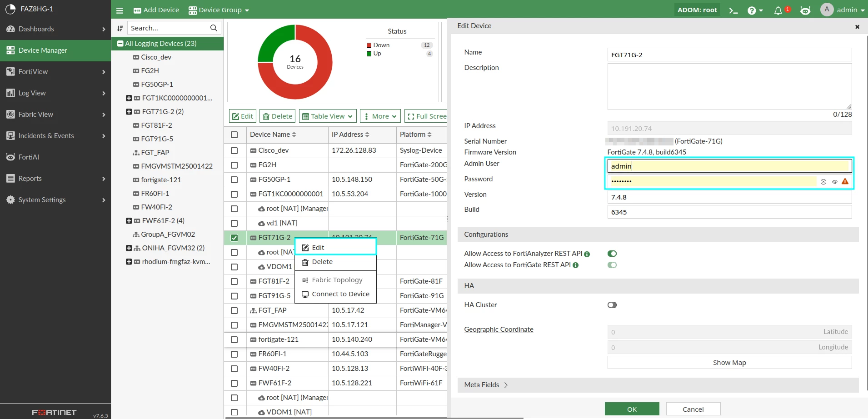
Task: Click FortiGate REST API info icon
Action: [x=576, y=265]
